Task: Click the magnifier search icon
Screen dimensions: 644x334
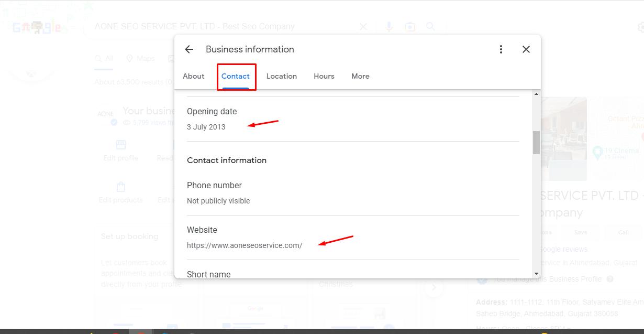Action: point(430,27)
